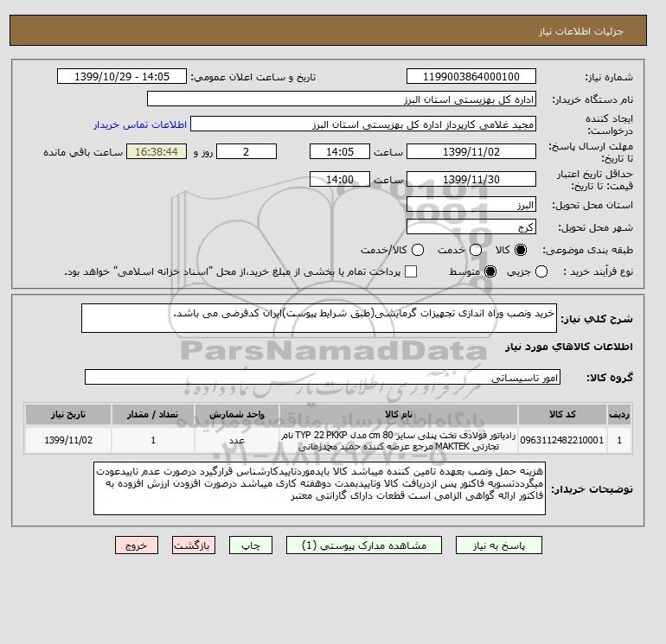The height and width of the screenshot is (644, 666).
Task: Click the اطلاعات کالاهای مورد نیاز heading
Action: [x=569, y=347]
